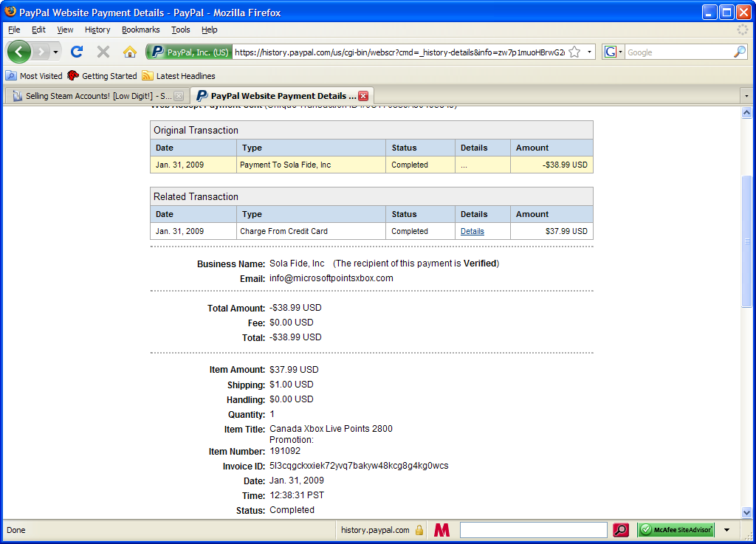This screenshot has width=756, height=544.
Task: Open the Most Visited bookmarks folder
Action: [34, 75]
